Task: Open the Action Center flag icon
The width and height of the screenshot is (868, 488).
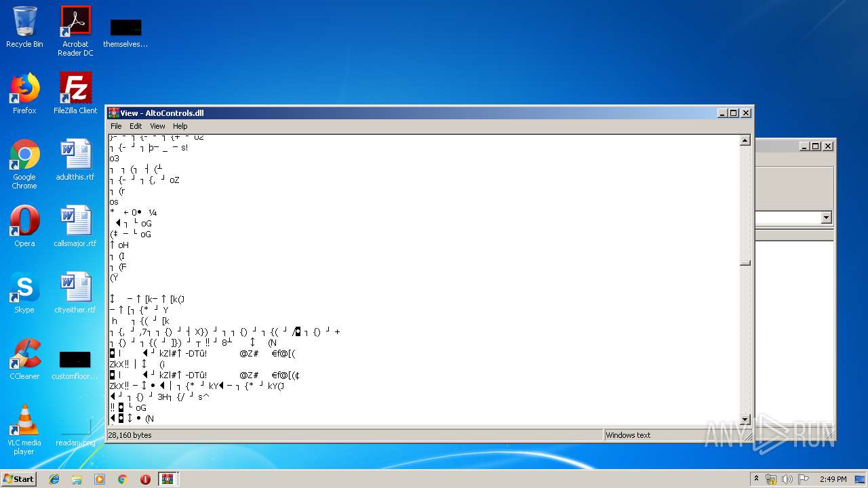Action: pyautogui.click(x=804, y=479)
